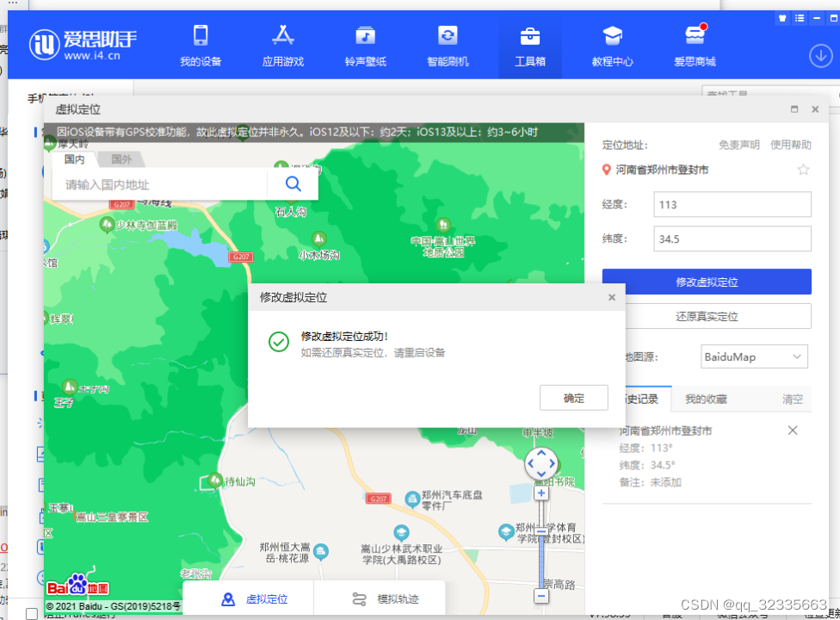Click the 郑州恒大嵩岳·桃花源 marker

[x=321, y=551]
